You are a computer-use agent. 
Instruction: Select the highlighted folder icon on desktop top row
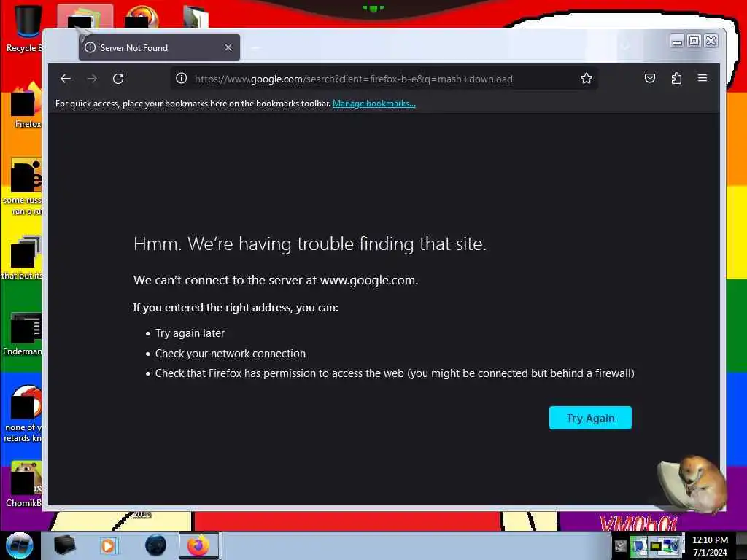[x=85, y=17]
